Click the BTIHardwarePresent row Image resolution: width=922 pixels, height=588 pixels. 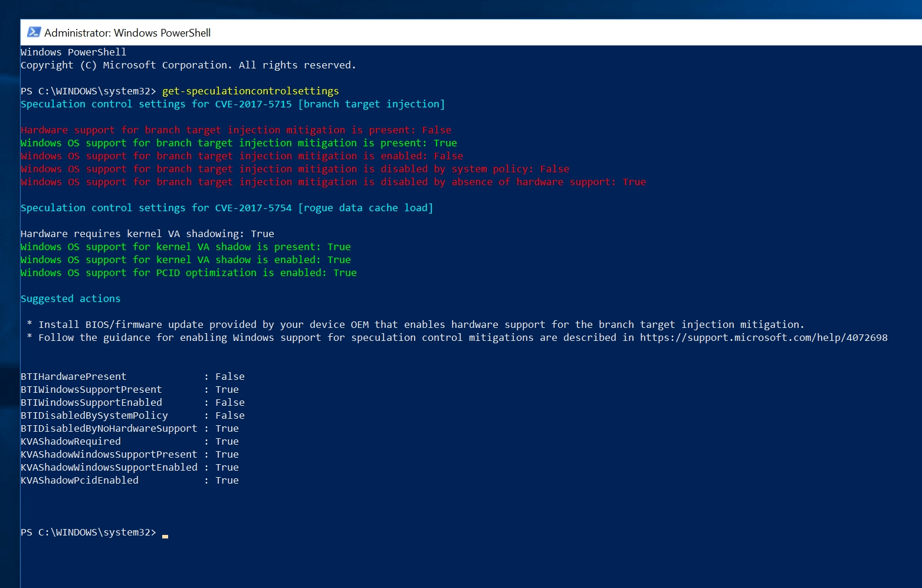point(133,377)
